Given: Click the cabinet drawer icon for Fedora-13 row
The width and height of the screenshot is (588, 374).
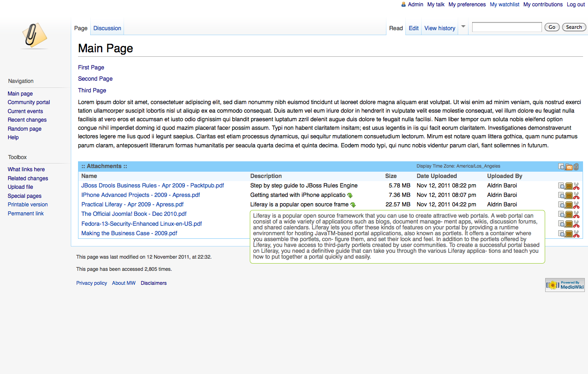Looking at the screenshot, I should click(x=569, y=224).
